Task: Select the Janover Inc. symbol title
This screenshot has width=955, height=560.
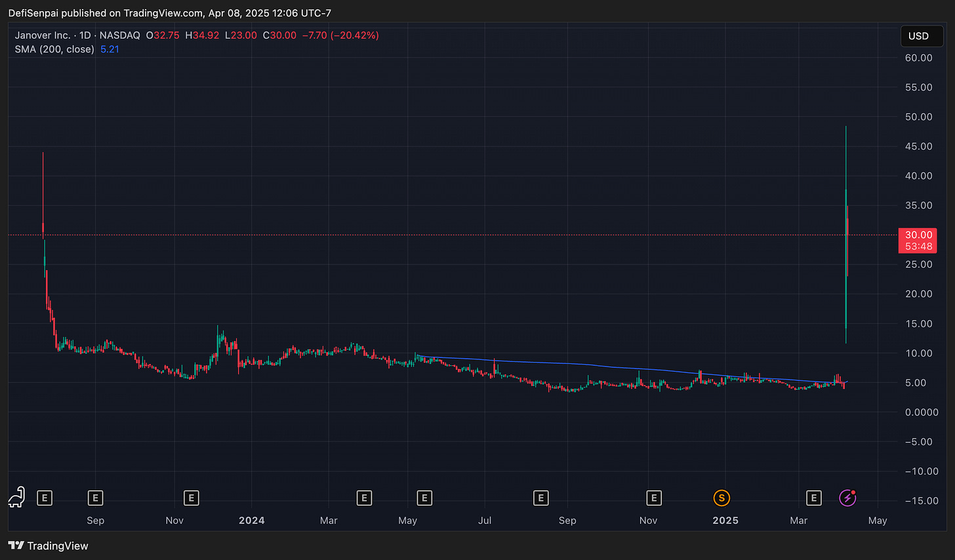Action: click(43, 35)
